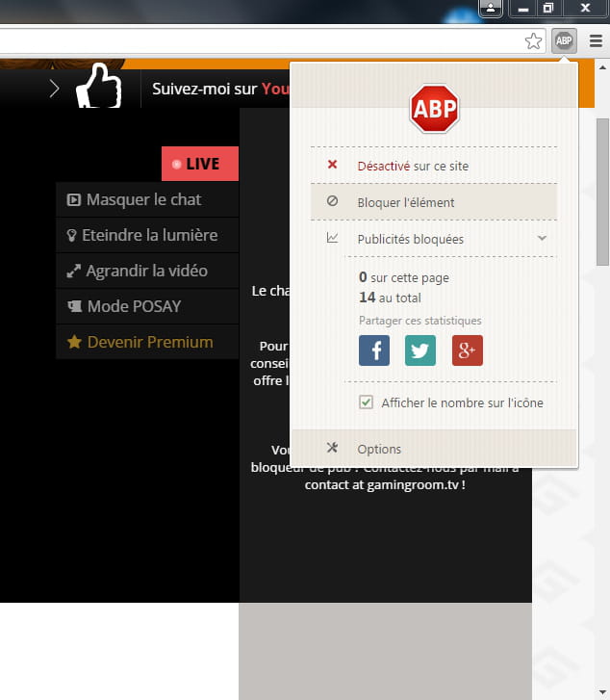This screenshot has width=610, height=700.
Task: Click the scrollbar up arrow
Action: tap(603, 67)
